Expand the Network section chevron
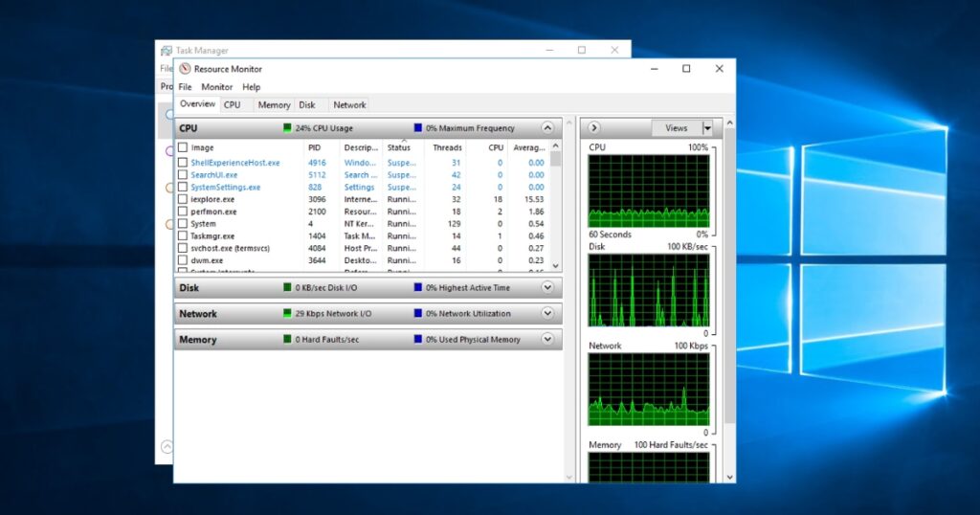 pyautogui.click(x=547, y=313)
